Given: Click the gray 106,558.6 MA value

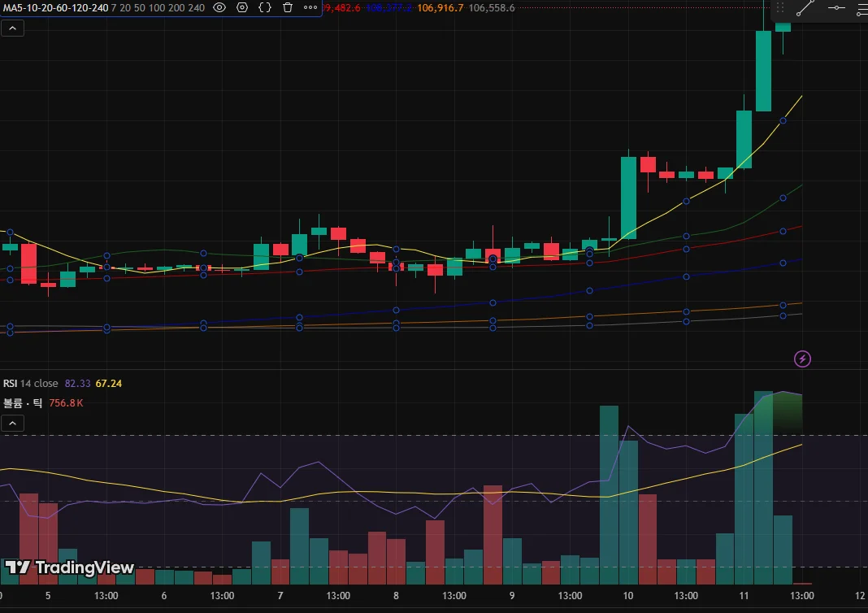Looking at the screenshot, I should click(x=492, y=8).
